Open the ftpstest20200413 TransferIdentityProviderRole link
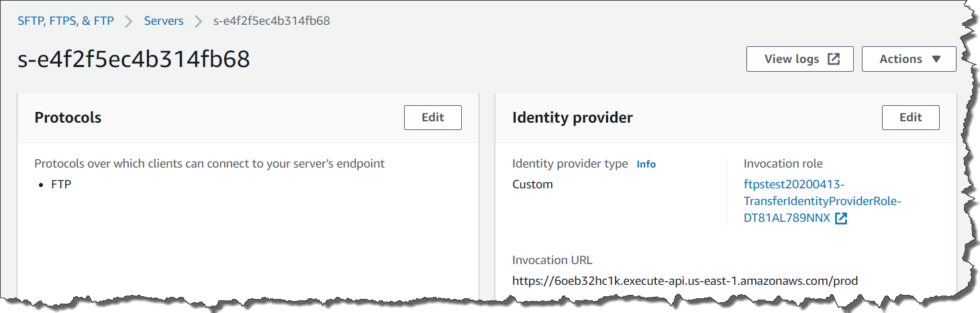The image size is (980, 313). [x=822, y=201]
